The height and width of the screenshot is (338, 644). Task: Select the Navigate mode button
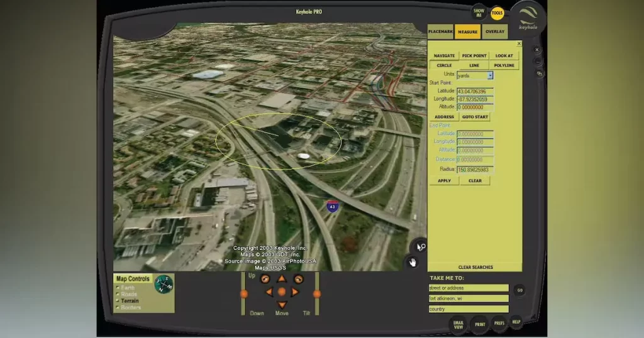[444, 56]
